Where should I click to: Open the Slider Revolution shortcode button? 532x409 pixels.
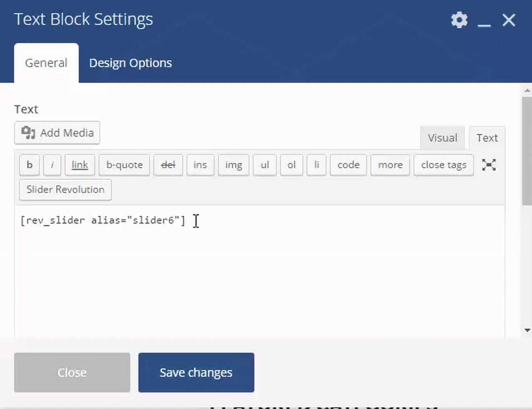point(65,190)
